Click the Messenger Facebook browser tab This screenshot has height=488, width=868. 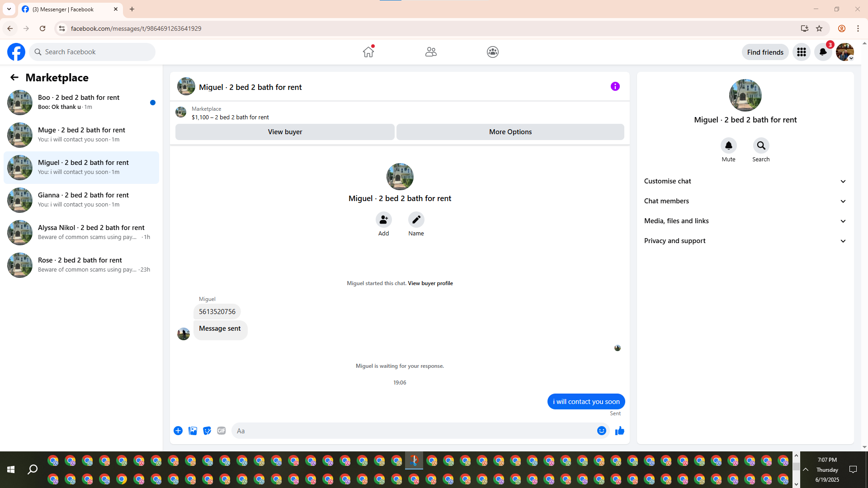click(x=70, y=9)
